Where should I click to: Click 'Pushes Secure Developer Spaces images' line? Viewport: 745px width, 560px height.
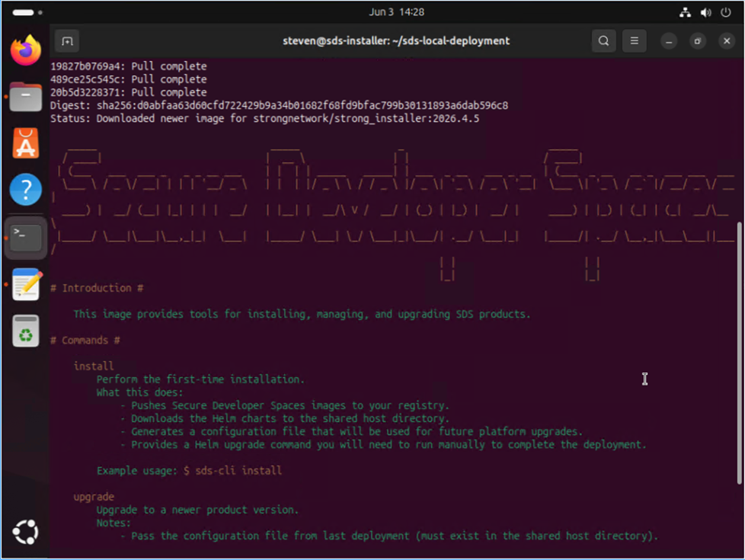(285, 405)
